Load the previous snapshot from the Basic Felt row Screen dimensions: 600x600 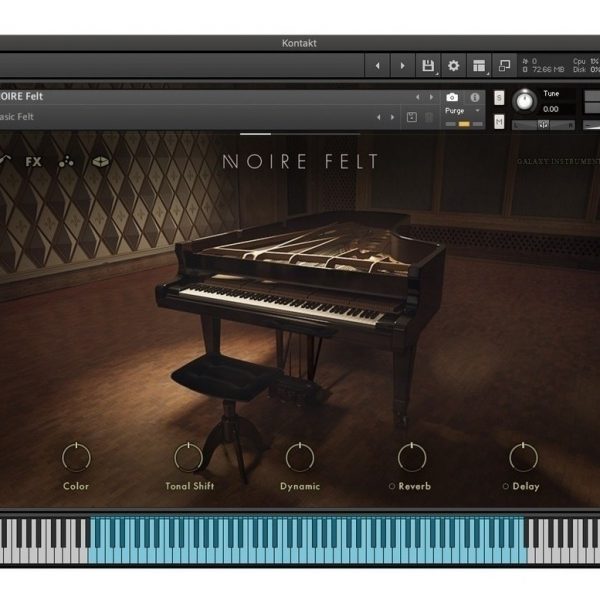pos(379,117)
